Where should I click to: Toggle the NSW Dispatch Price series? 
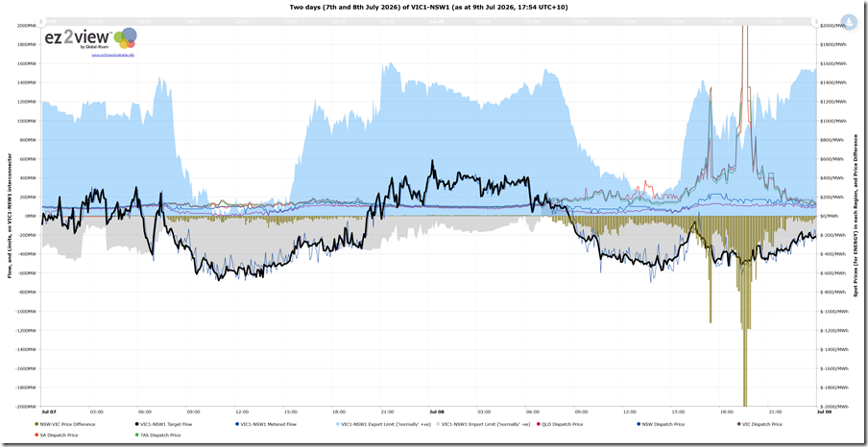coord(661,424)
